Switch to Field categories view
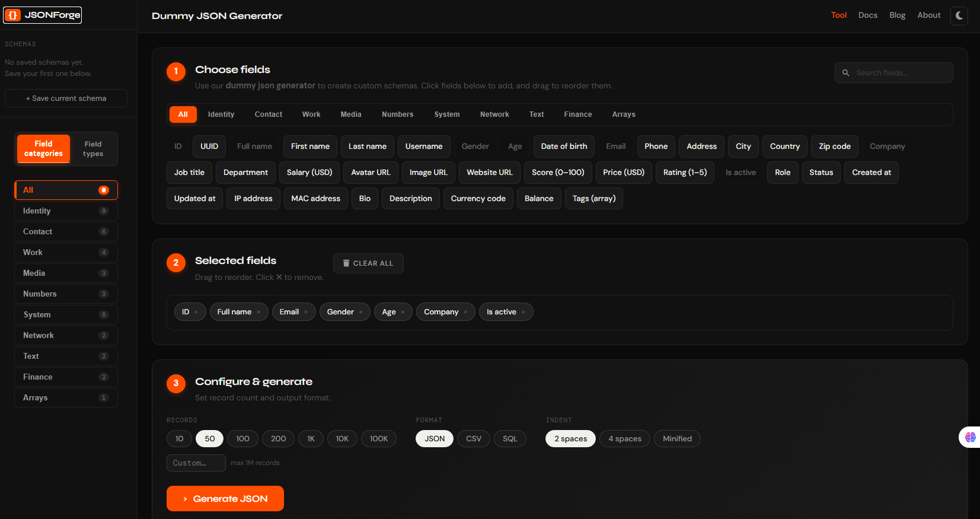Image resolution: width=980 pixels, height=519 pixels. click(43, 149)
